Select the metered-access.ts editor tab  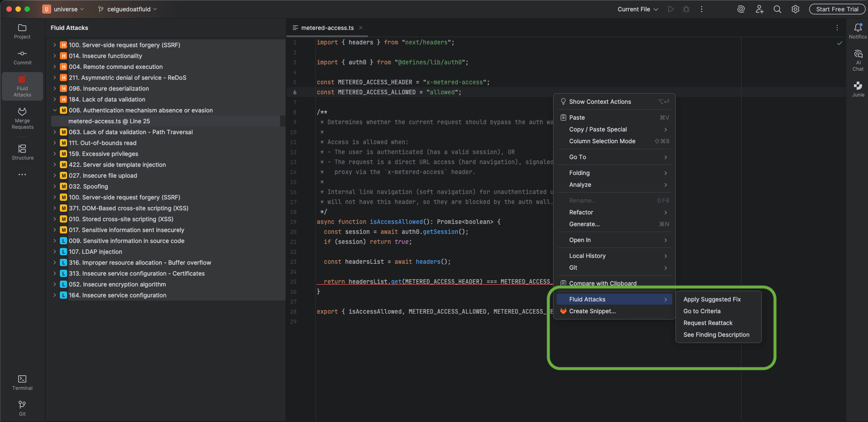[327, 28]
